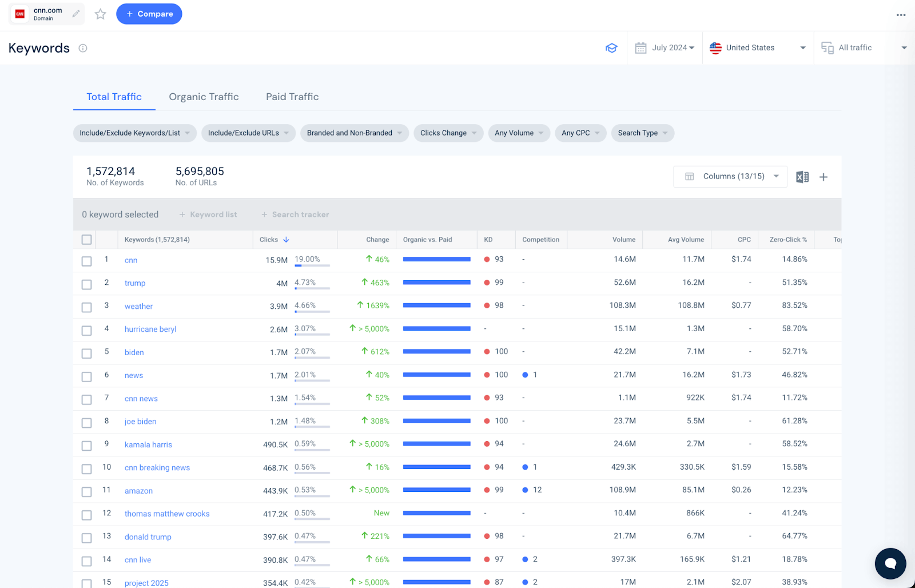This screenshot has height=588, width=915.
Task: Check the trump keyword row
Action: click(86, 284)
